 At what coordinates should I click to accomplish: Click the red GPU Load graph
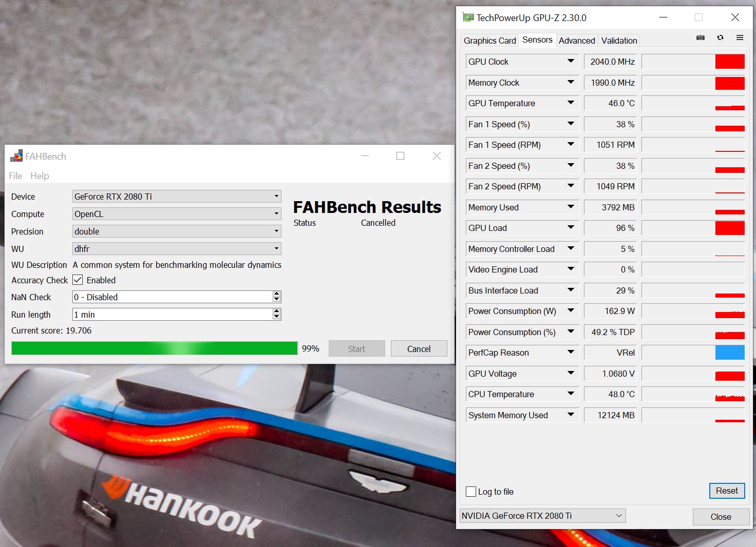click(x=730, y=228)
